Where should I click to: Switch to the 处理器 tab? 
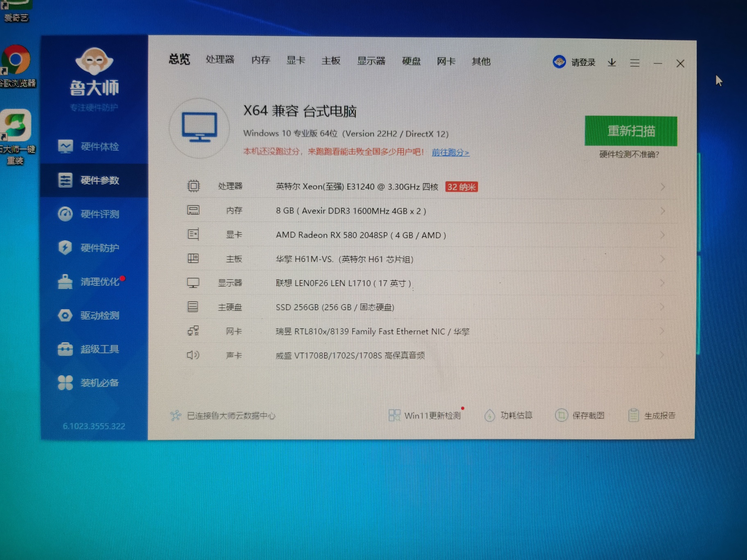coord(220,60)
